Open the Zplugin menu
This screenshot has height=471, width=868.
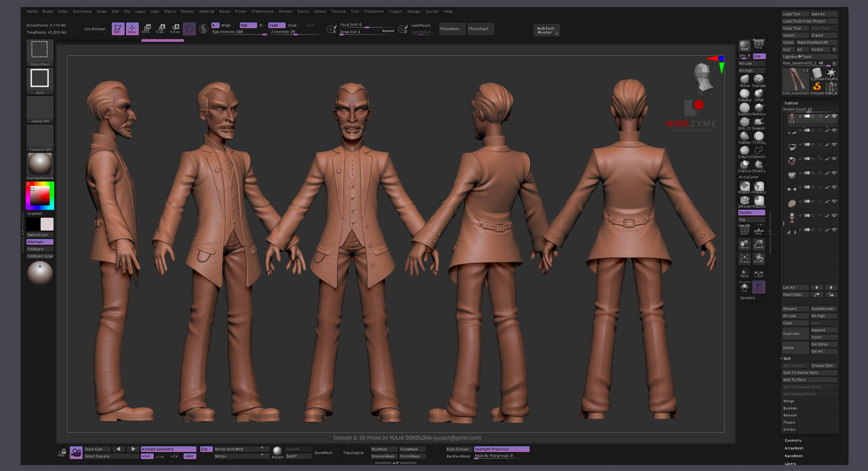414,11
